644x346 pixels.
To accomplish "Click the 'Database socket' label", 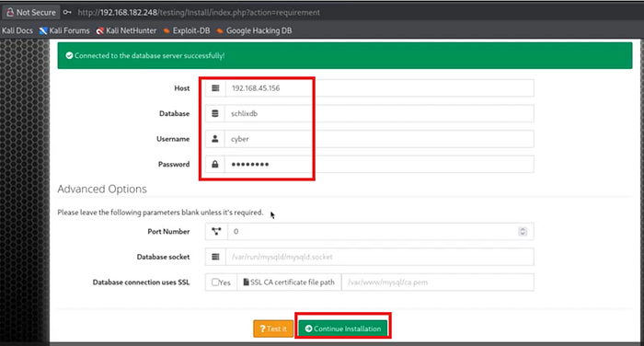I will click(x=164, y=257).
